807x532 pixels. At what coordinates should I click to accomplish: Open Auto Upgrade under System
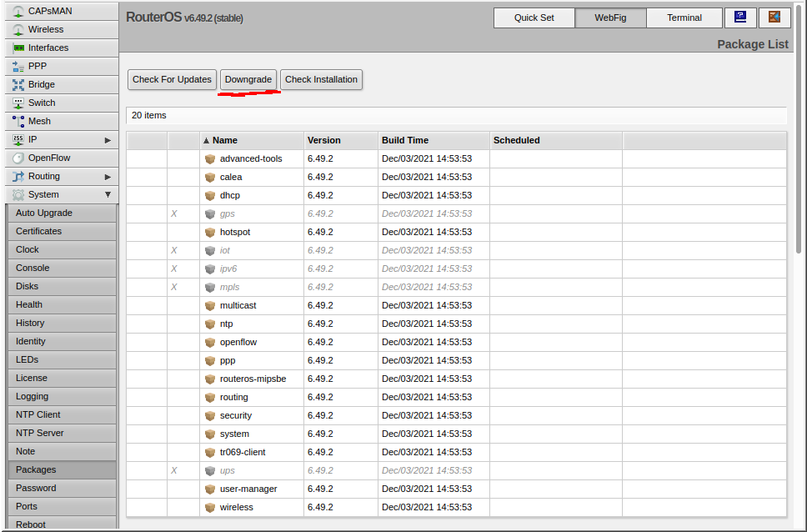(63, 213)
